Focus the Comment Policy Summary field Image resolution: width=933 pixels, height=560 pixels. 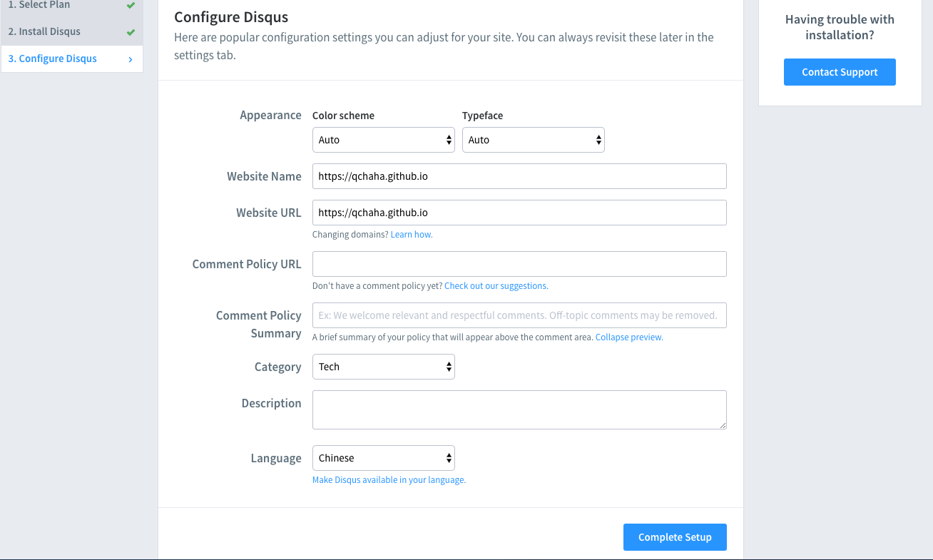point(519,315)
